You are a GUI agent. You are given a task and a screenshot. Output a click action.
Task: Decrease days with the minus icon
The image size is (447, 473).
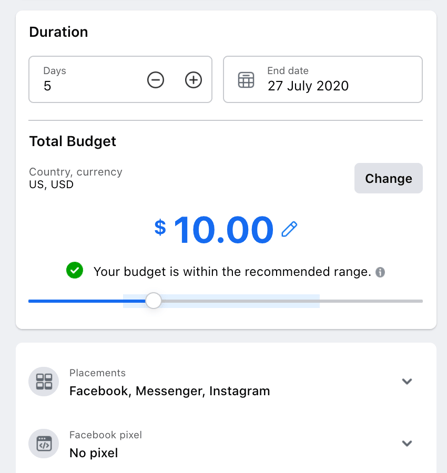click(156, 80)
